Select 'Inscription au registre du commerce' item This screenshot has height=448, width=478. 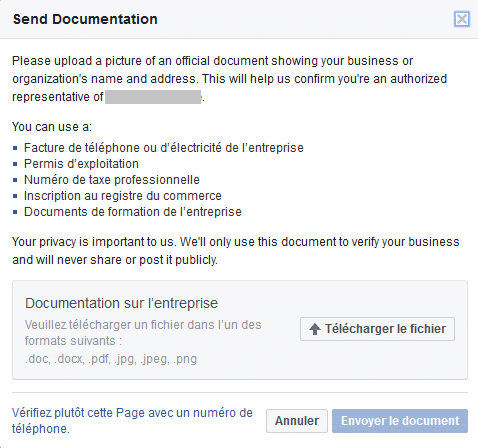pos(123,196)
